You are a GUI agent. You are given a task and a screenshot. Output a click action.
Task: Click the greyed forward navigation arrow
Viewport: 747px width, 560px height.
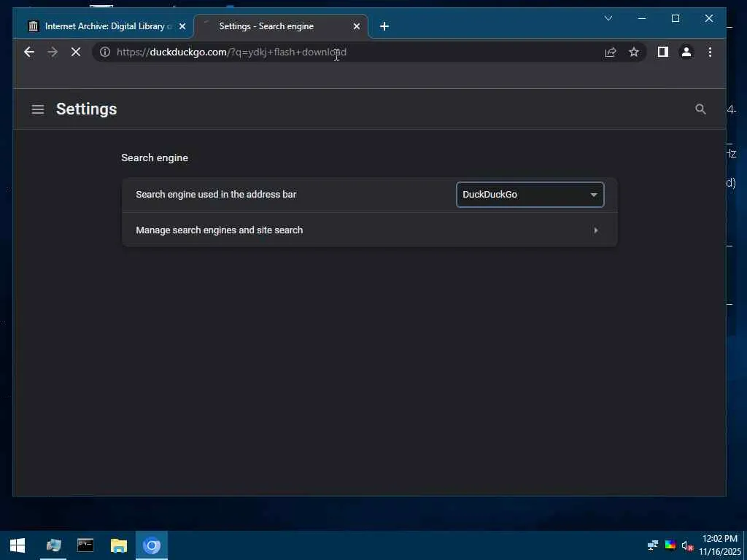[53, 52]
